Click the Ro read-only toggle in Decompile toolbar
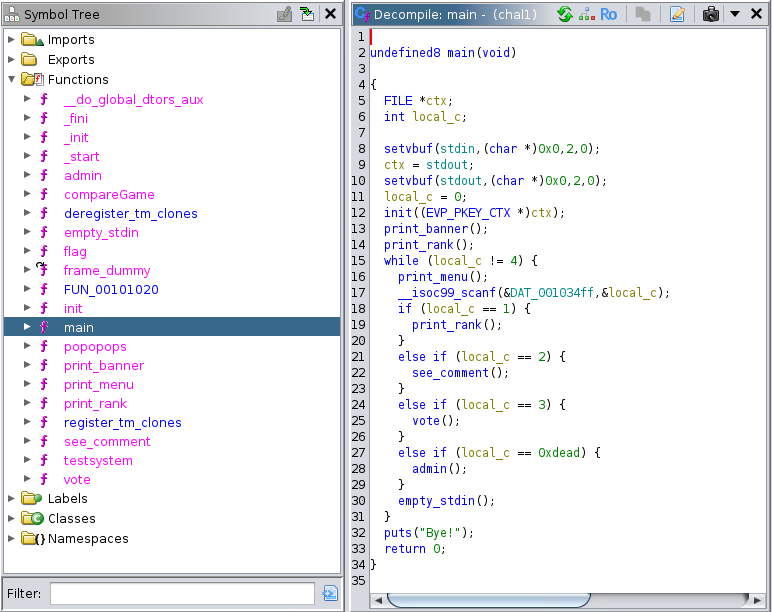The width and height of the screenshot is (772, 612). point(608,14)
